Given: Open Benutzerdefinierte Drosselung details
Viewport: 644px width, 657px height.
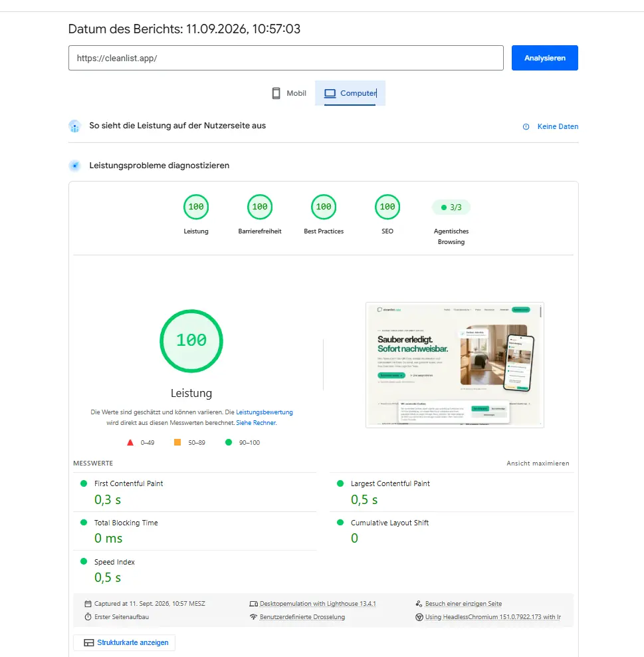Looking at the screenshot, I should tap(302, 617).
